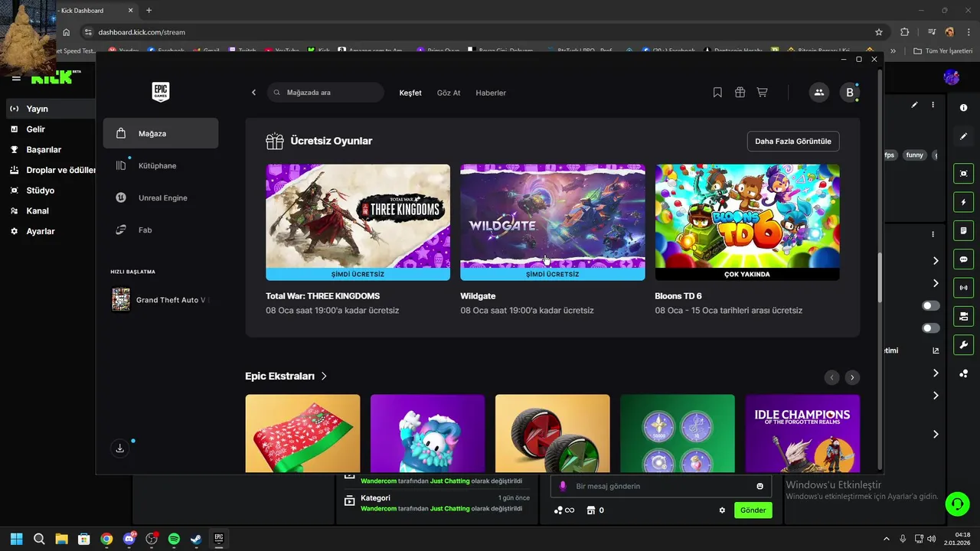Expand the Epic Ekstraları section chevron
980x551 pixels.
coord(324,377)
